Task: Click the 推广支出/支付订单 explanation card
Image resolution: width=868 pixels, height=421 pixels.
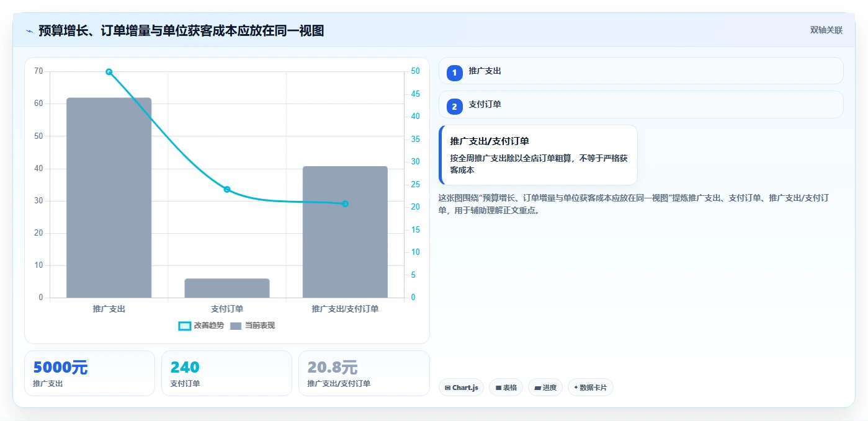Action: coord(538,155)
